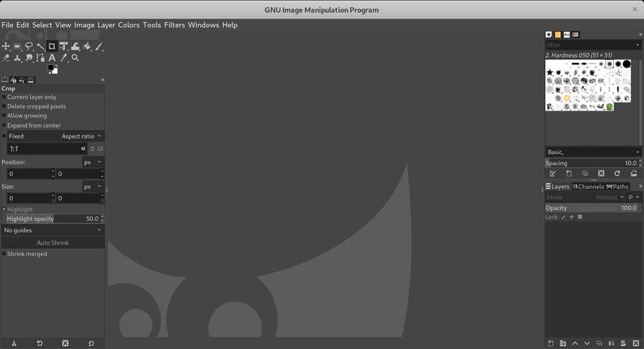Open the Images tab icon
Screen dimensions: 644x349
click(x=31, y=80)
